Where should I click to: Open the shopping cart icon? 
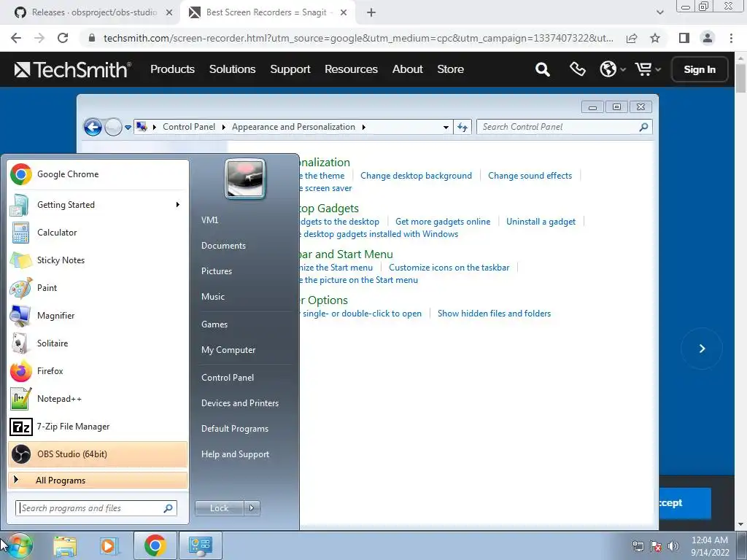[x=643, y=69]
